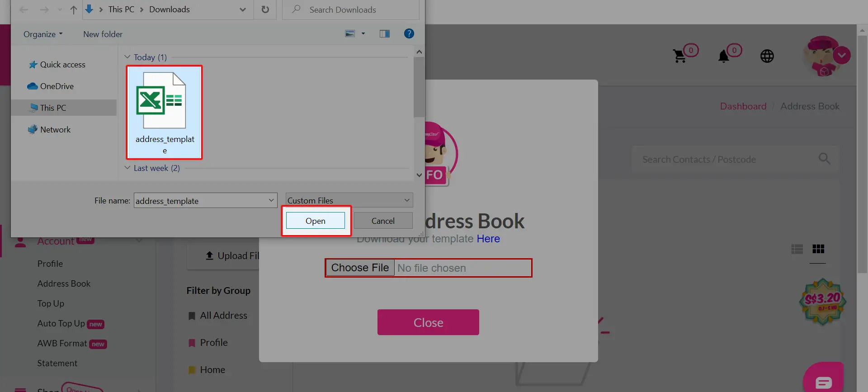
Task: Click the S$3.20 promo badge
Action: [x=823, y=302]
